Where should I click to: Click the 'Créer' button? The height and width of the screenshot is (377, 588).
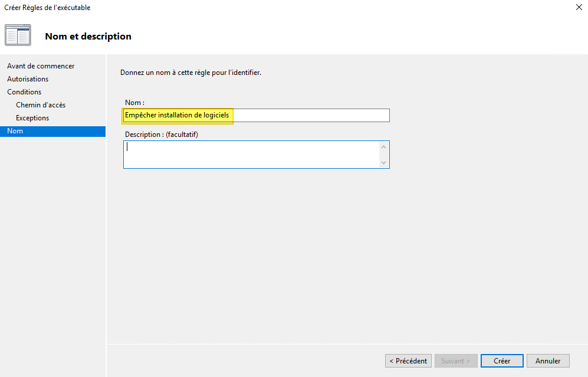coord(501,360)
